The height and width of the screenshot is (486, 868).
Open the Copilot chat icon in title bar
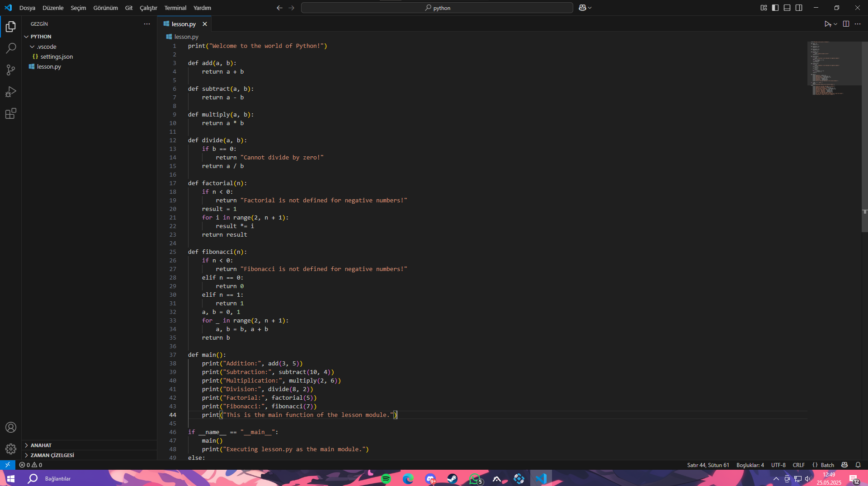(582, 8)
